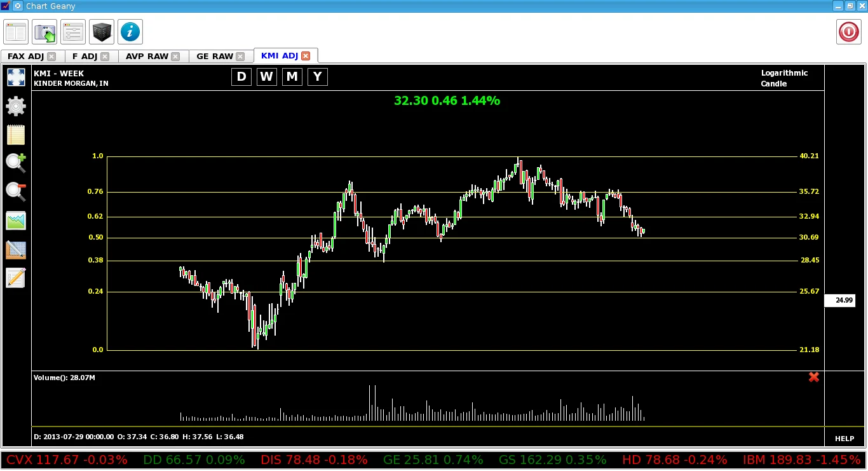This screenshot has height=471, width=868.
Task: Open the options sliders toolbar icon
Action: click(73, 32)
